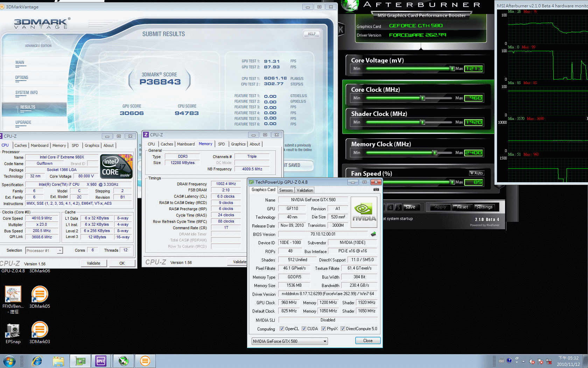Open the EPSnap desktop shortcut
This screenshot has height=368, width=588.
pyautogui.click(x=13, y=330)
